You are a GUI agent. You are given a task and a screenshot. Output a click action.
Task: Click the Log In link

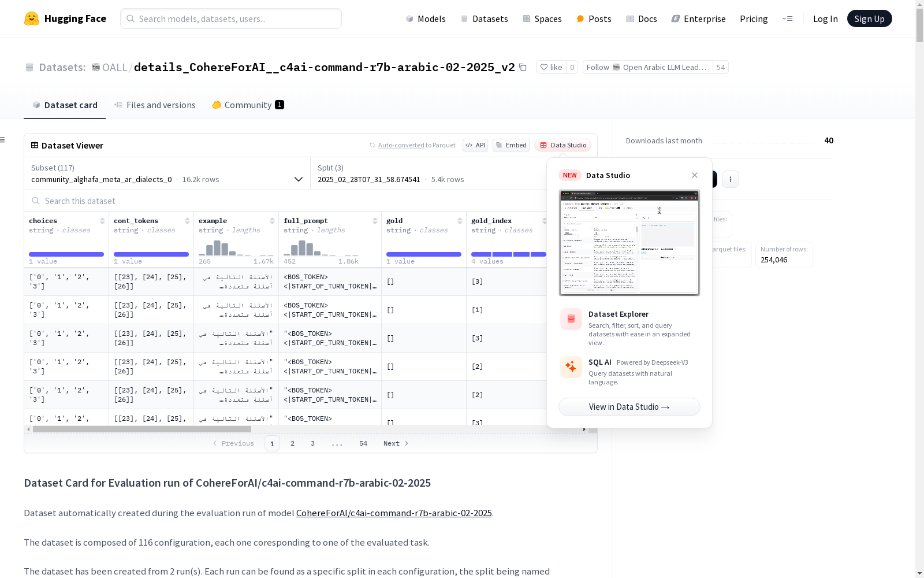click(825, 18)
